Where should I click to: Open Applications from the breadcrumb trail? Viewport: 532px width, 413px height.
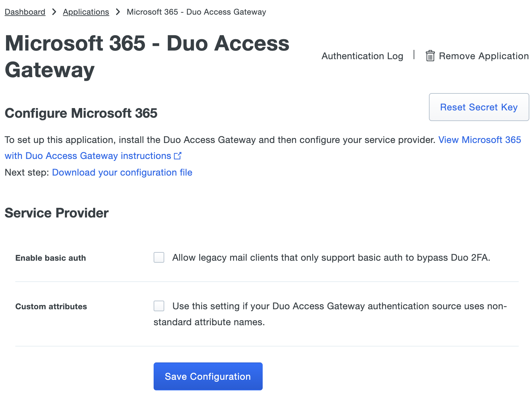tap(86, 12)
